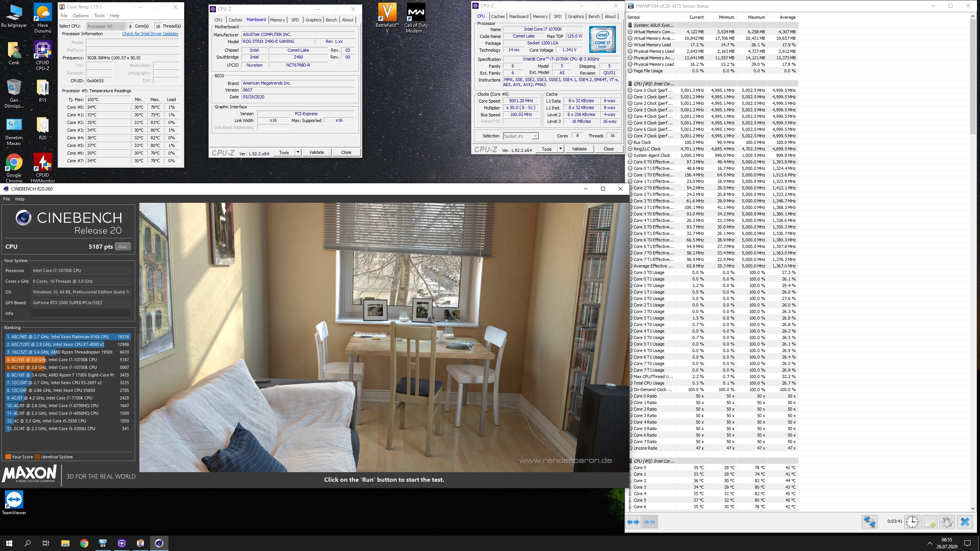Open Cinebench Help menu
The image size is (980, 551).
(x=20, y=199)
